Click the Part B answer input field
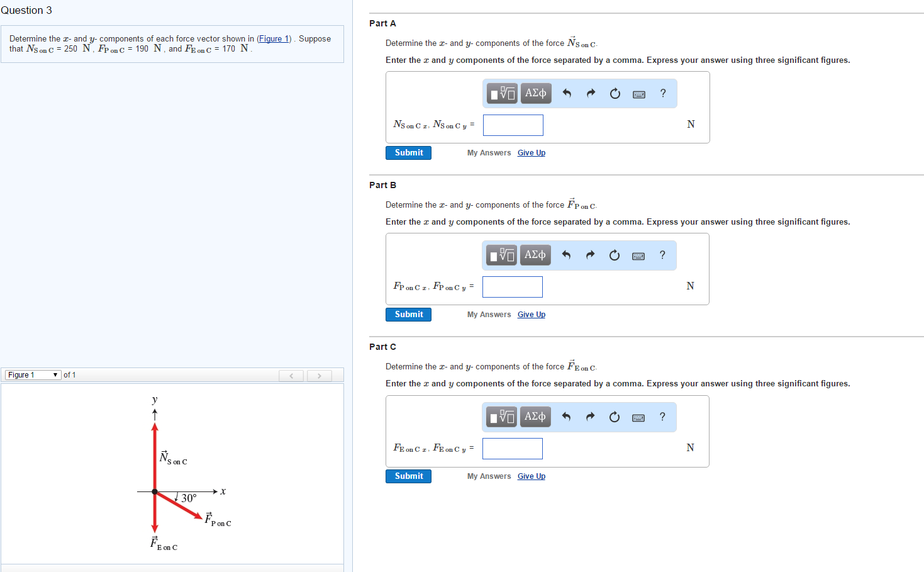This screenshot has height=572, width=924. (x=512, y=286)
